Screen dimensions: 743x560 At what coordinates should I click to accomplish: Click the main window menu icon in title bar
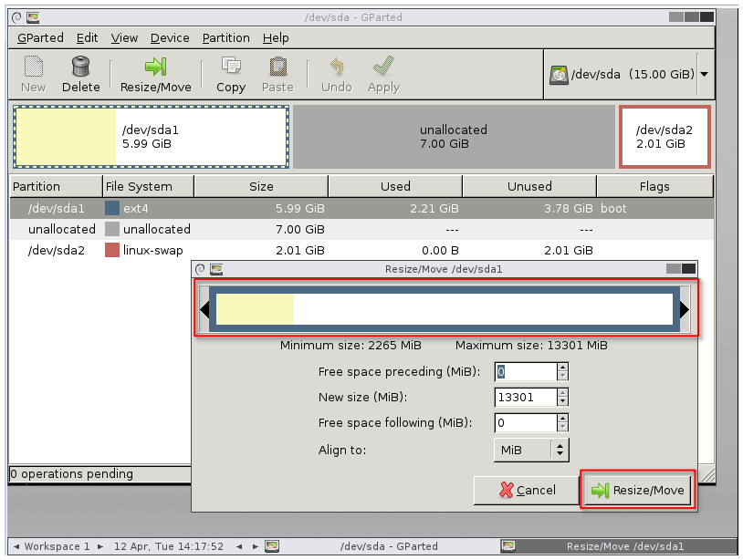click(16, 17)
